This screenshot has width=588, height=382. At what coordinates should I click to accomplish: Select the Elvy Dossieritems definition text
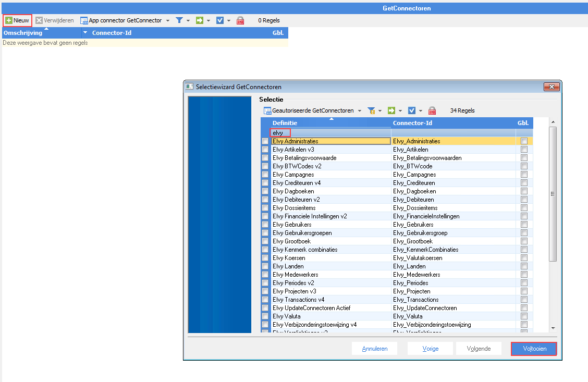(x=294, y=208)
